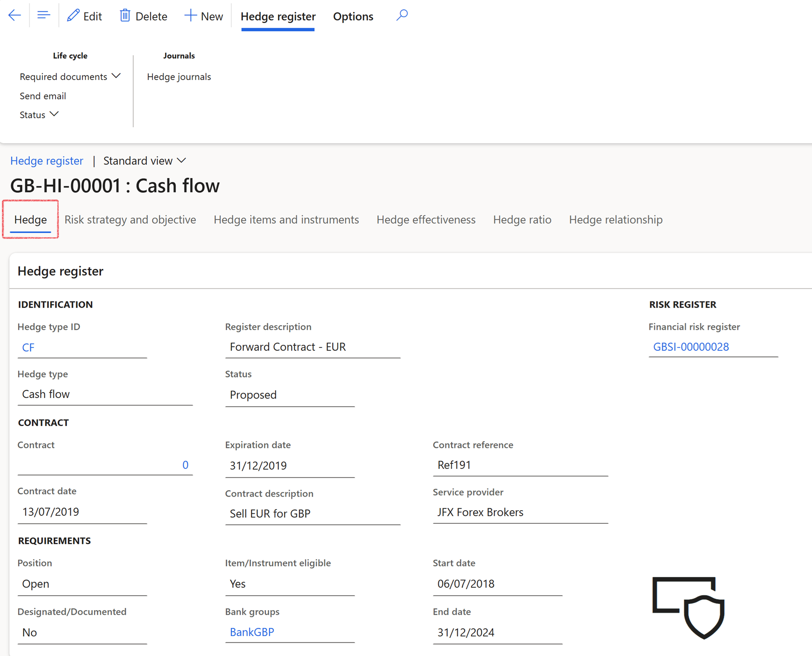The width and height of the screenshot is (812, 656).
Task: Click the End date field 31/12/2024
Action: [x=497, y=632]
